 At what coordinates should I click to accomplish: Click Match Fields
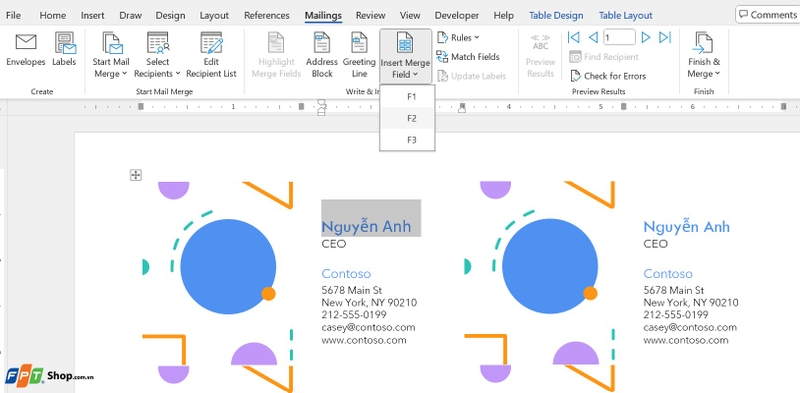tap(468, 57)
